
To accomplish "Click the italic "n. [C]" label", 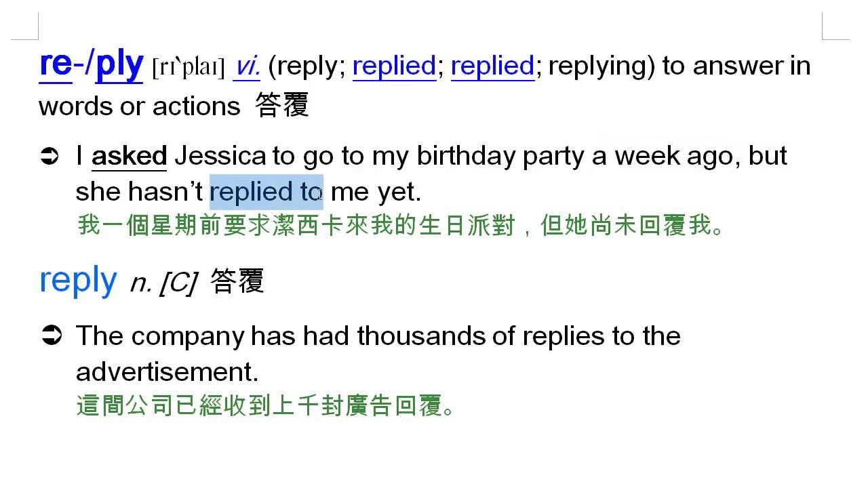I will 163,283.
